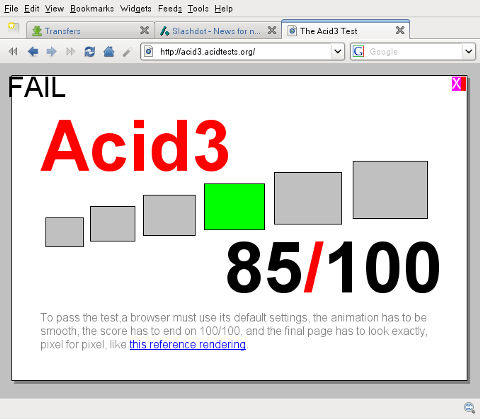Viewport: 480px width, 419px height.
Task: Click the zoom icon in the status bar
Action: [x=469, y=407]
